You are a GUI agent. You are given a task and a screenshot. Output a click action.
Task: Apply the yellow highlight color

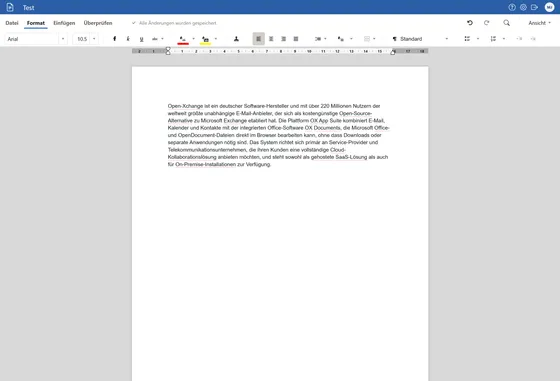tap(205, 39)
